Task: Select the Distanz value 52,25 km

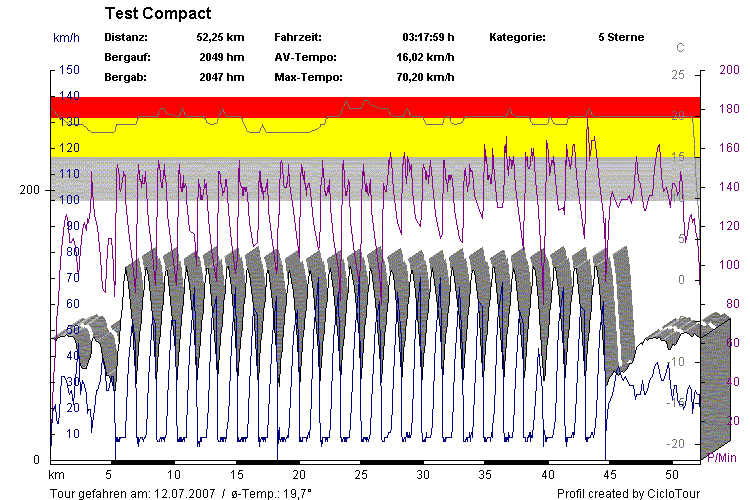Action: [x=220, y=37]
